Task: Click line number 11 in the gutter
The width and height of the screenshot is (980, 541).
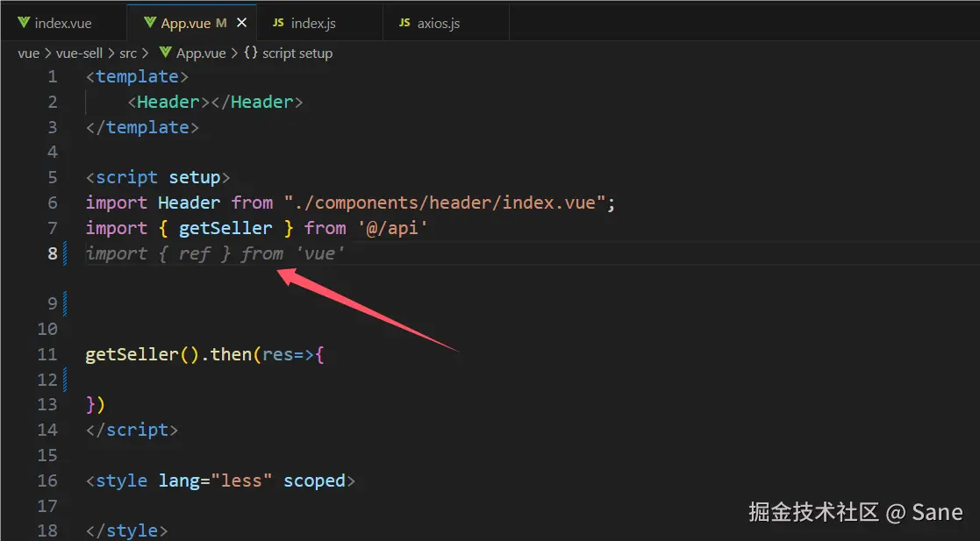Action: [x=47, y=355]
